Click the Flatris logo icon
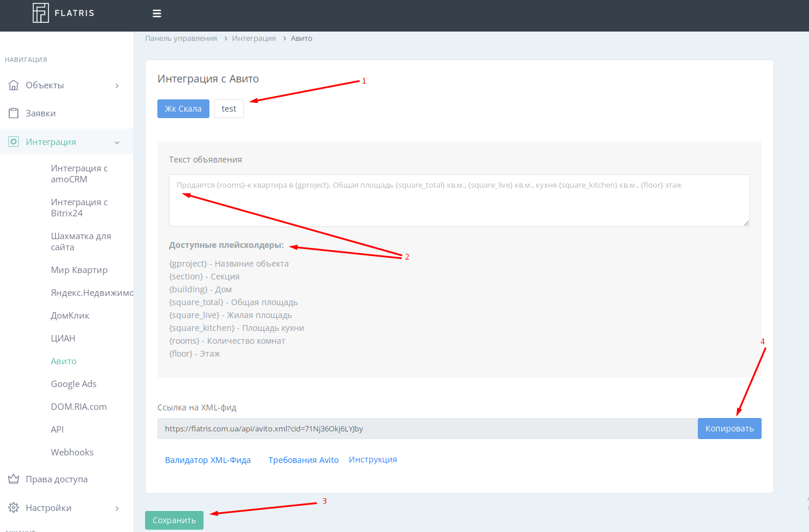 pyautogui.click(x=40, y=13)
